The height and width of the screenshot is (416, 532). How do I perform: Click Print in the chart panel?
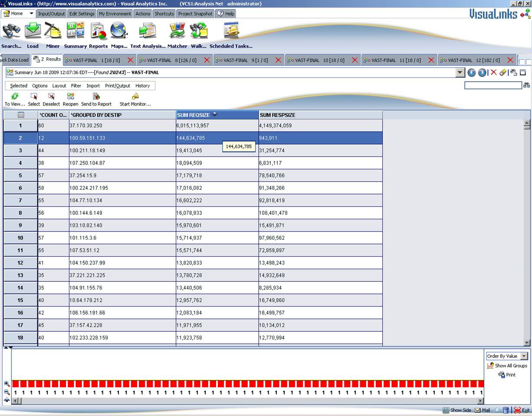(507, 375)
